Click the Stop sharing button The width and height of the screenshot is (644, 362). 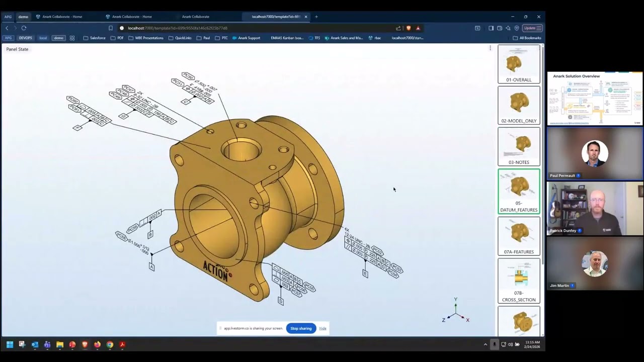click(301, 328)
